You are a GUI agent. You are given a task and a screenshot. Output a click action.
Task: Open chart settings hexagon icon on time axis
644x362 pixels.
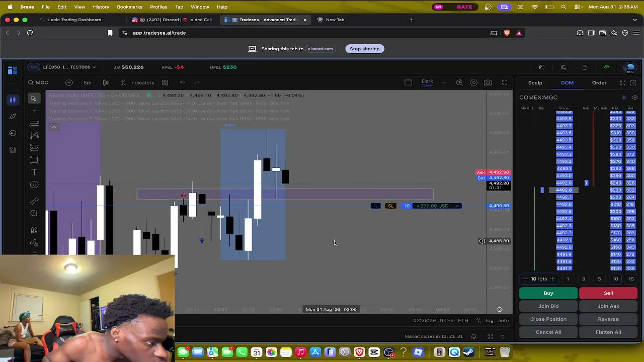[500, 309]
